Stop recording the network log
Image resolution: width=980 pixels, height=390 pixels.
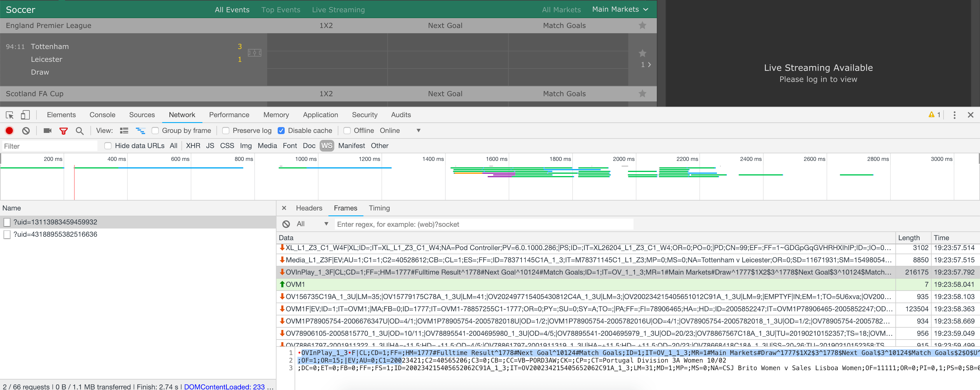tap(10, 131)
